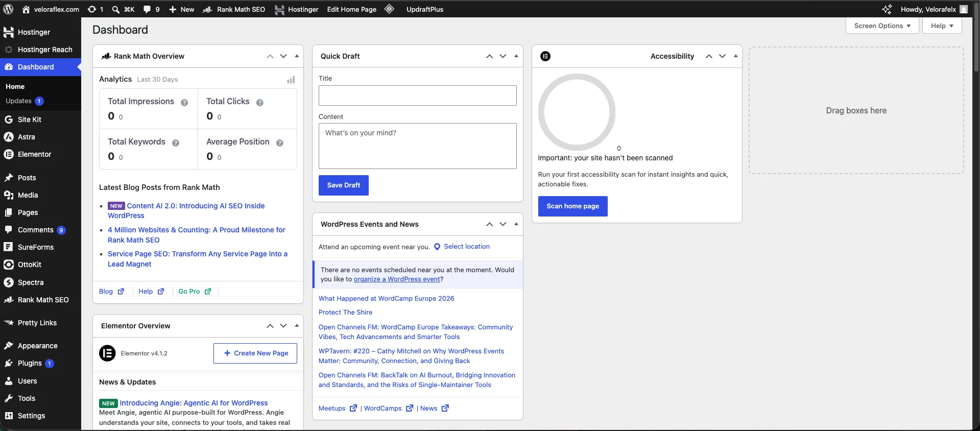Screen dimensions: 980x431
Task: Open Rank Math SEO in sidebar
Action: pos(40,300)
